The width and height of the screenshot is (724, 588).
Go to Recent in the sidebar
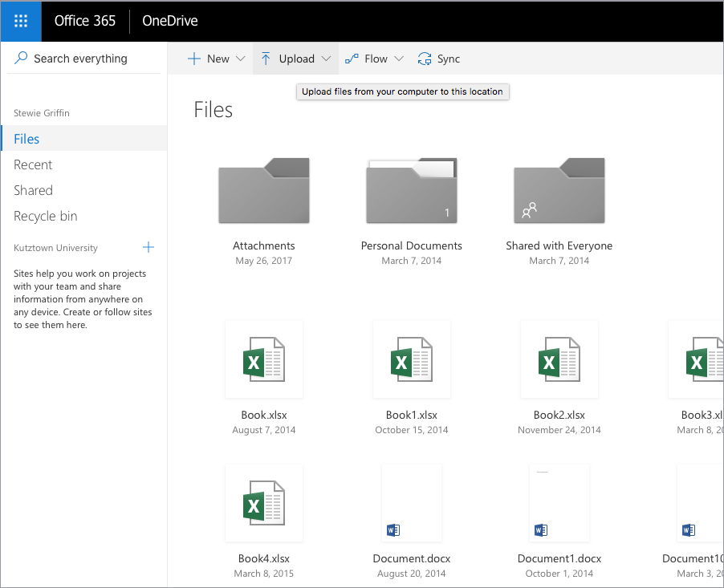(x=33, y=164)
